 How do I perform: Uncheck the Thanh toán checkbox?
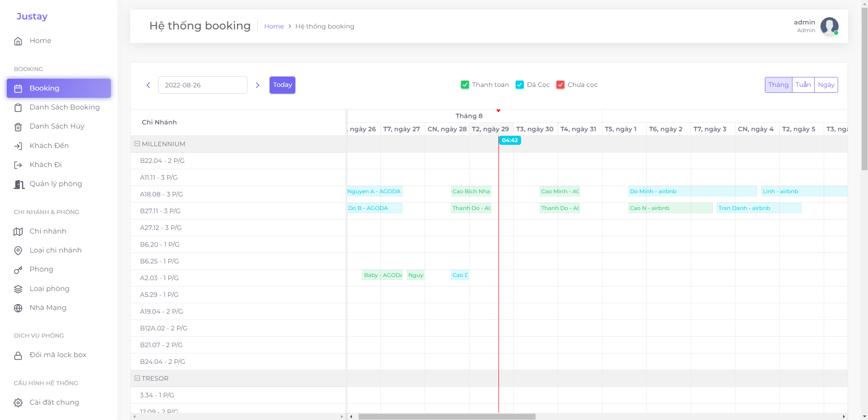(465, 85)
